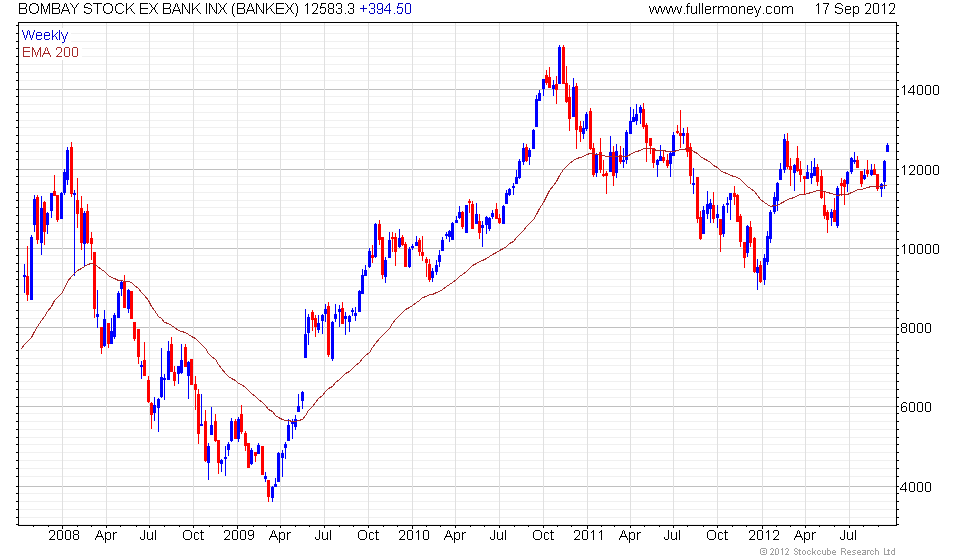Image resolution: width=980 pixels, height=560 pixels.
Task: Click the Apr label following 2008
Action: 106,536
